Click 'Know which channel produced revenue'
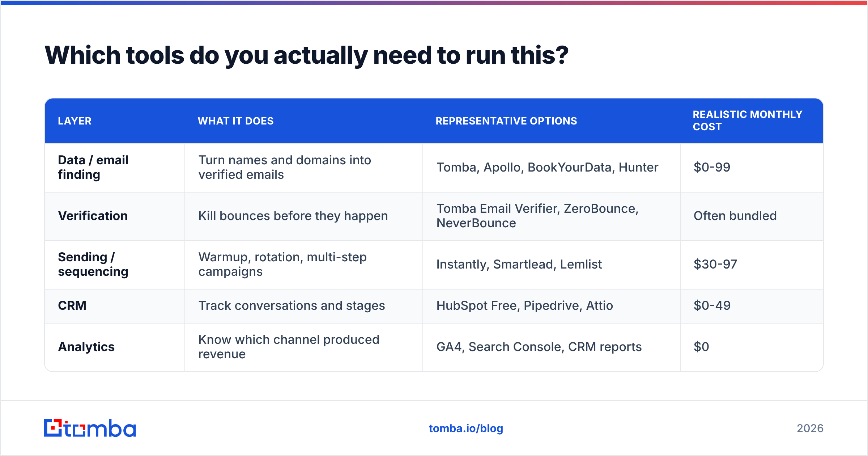The height and width of the screenshot is (456, 868). (x=304, y=347)
